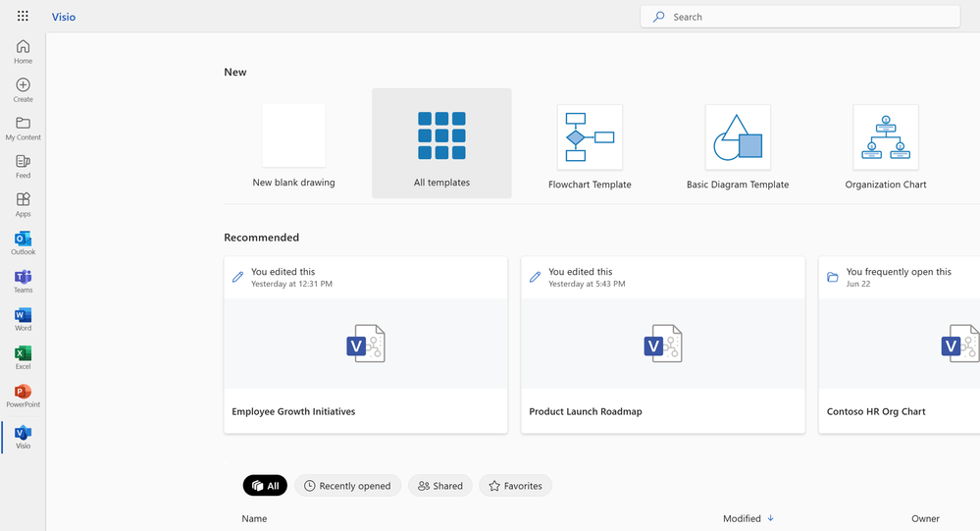Go to Home in left sidebar
980x531 pixels.
[x=24, y=52]
